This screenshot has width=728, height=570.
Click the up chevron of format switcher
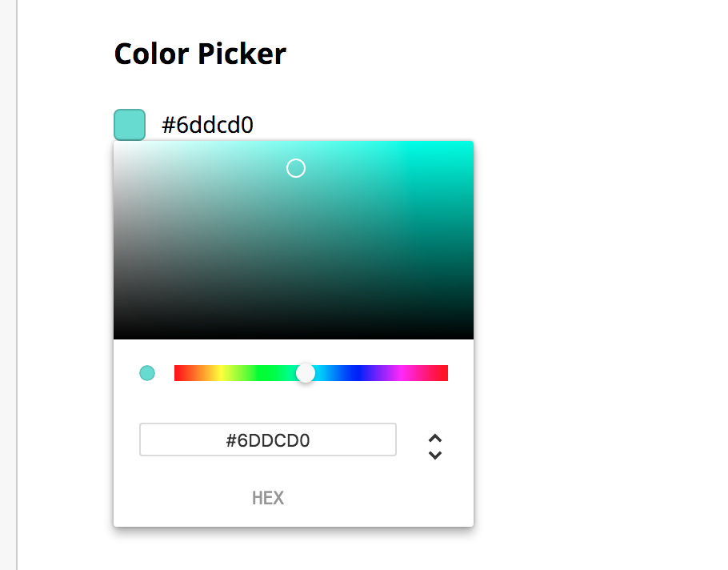(435, 438)
